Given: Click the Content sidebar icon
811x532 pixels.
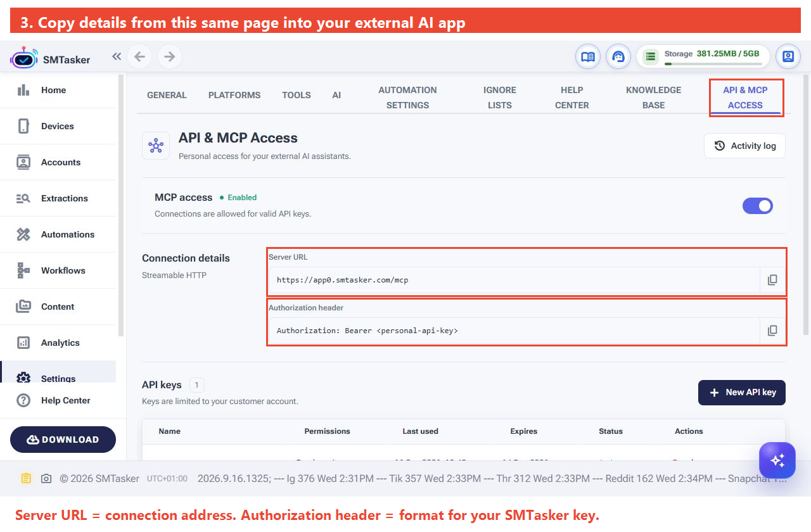Looking at the screenshot, I should (x=23, y=307).
